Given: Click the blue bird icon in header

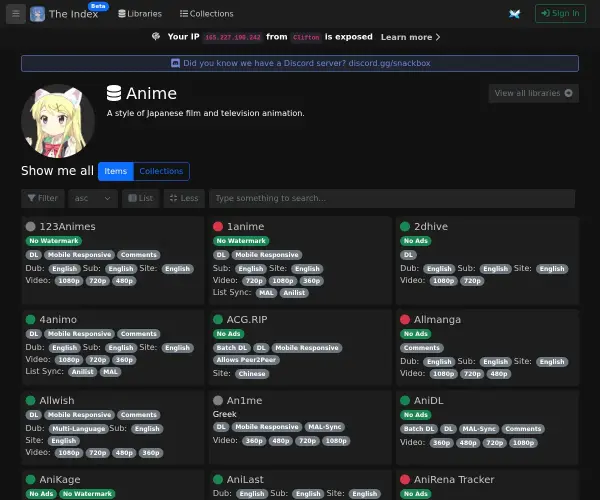Looking at the screenshot, I should coord(515,14).
